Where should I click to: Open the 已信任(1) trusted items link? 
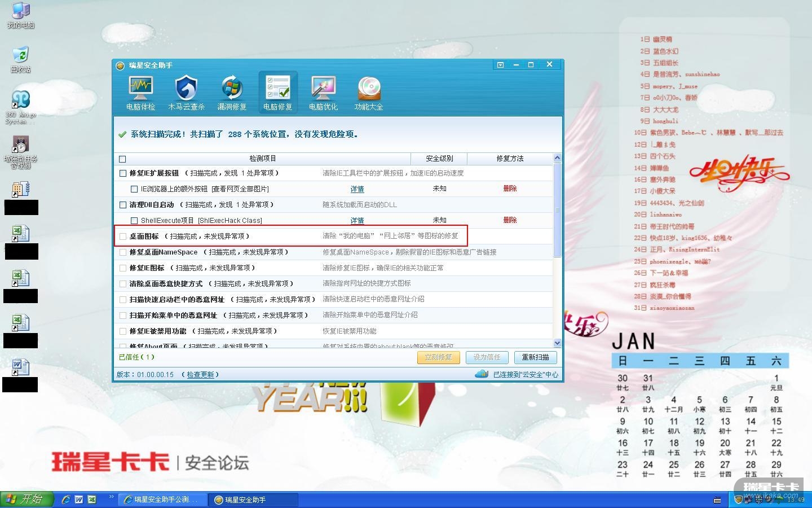(136, 357)
